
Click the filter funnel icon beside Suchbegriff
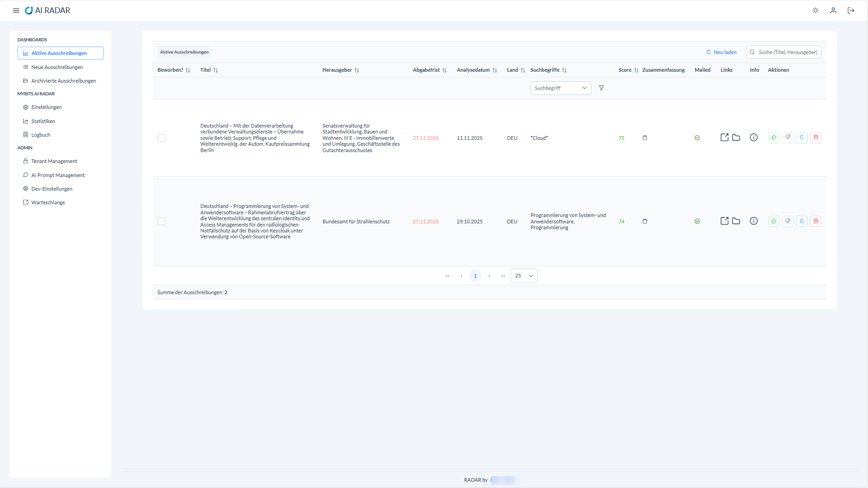point(601,88)
